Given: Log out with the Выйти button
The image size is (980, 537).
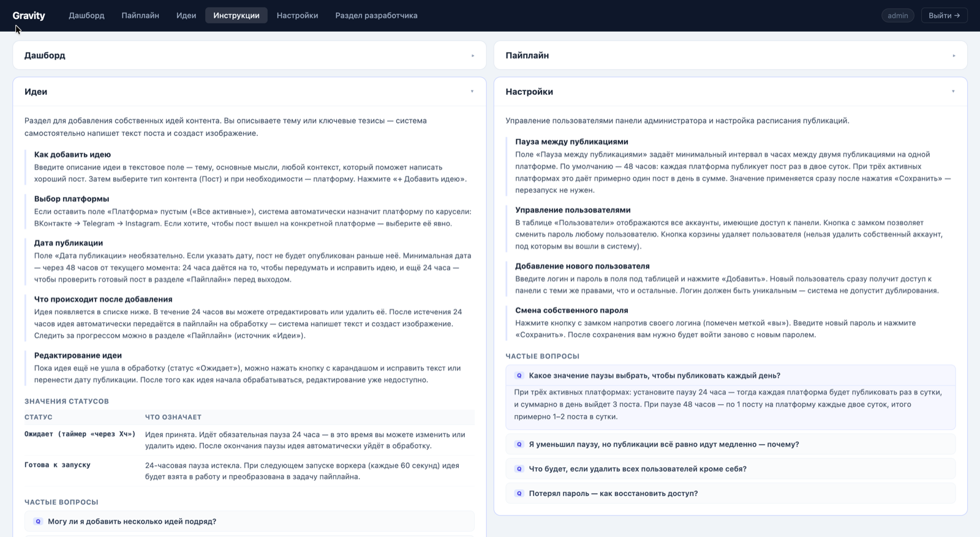Looking at the screenshot, I should pos(944,15).
